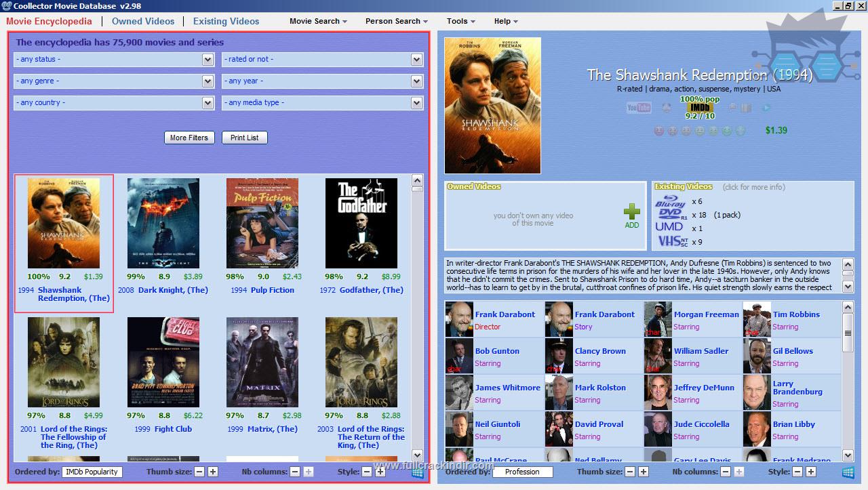868x490 pixels.
Task: Click cast list scrollbar thumb
Action: [848, 333]
